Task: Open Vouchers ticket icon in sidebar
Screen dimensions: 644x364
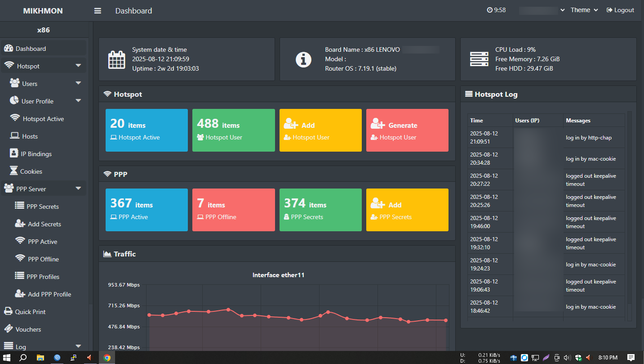Action: point(8,329)
